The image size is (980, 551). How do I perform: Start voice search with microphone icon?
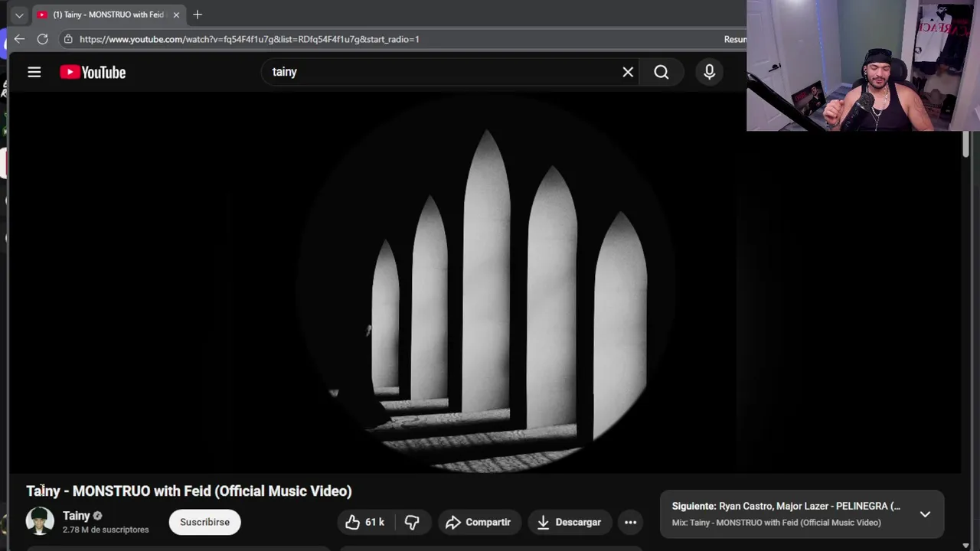710,72
